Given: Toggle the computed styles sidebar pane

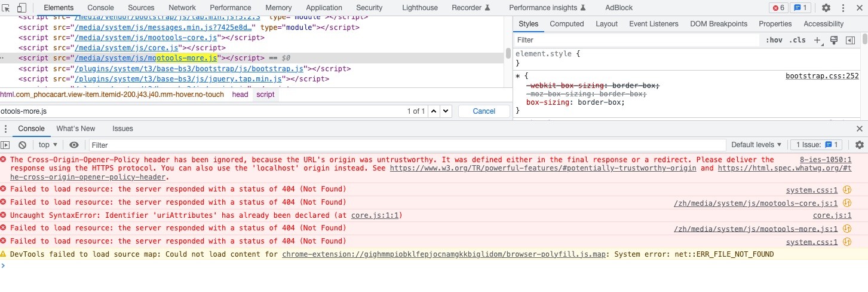Looking at the screenshot, I should [x=850, y=40].
